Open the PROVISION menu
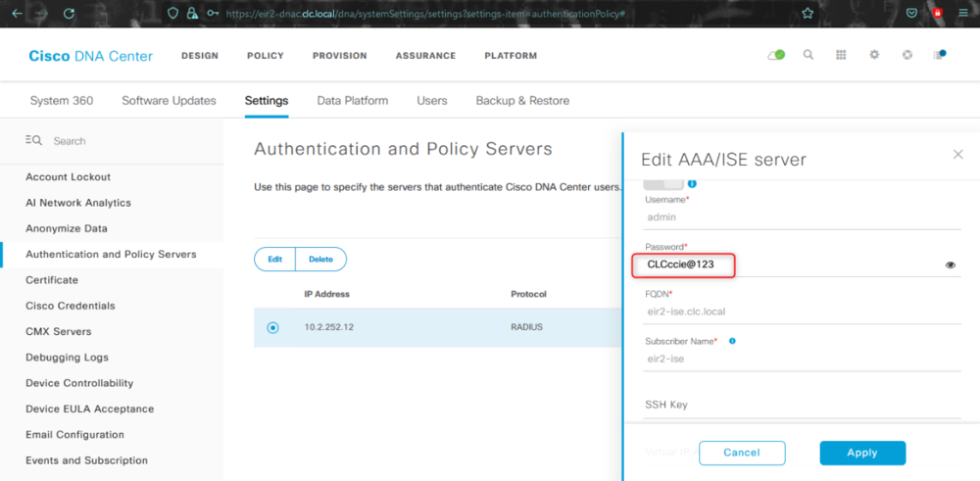 (339, 56)
